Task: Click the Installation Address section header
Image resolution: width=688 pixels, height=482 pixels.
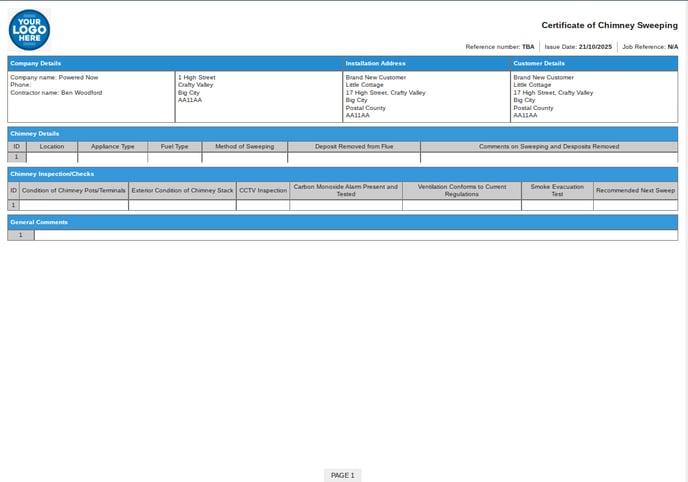Action: (x=375, y=63)
